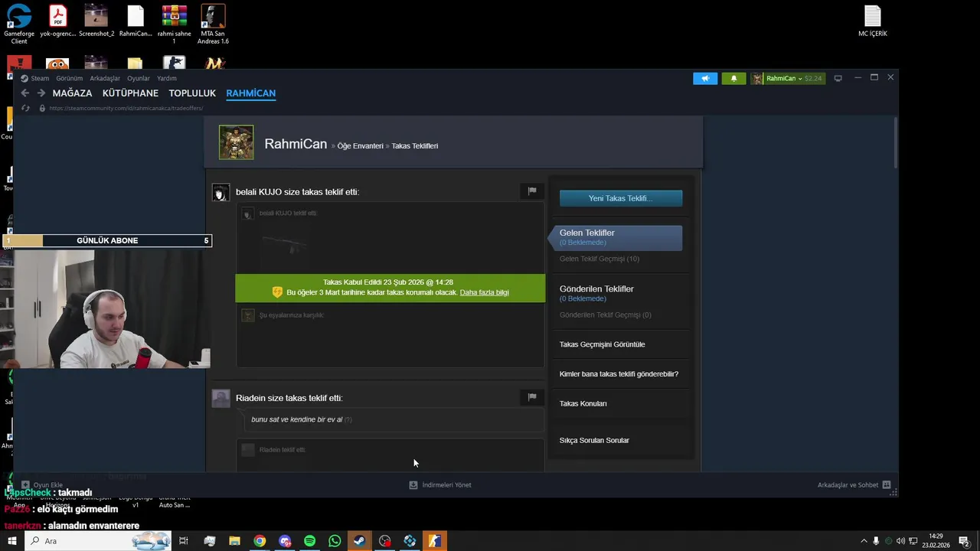
Task: Open Discord from taskbar
Action: (285, 541)
